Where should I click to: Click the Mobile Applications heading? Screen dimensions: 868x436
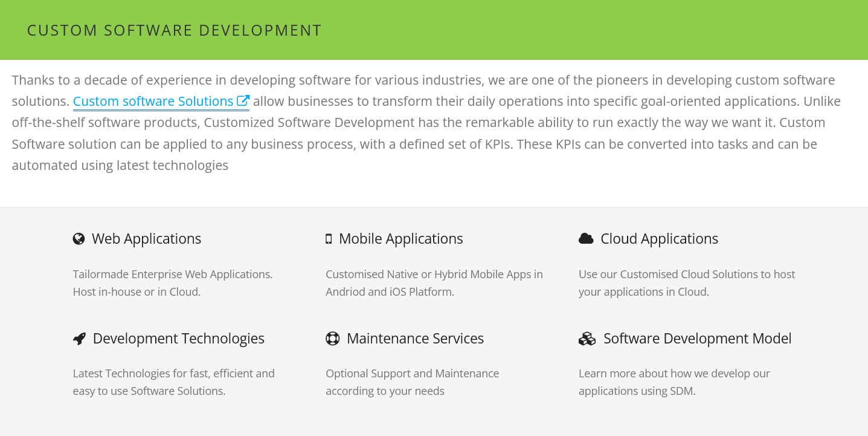tap(401, 238)
